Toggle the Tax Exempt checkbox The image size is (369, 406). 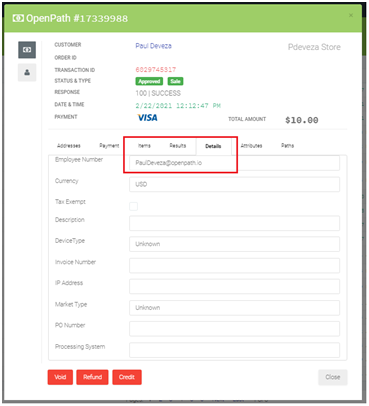point(133,206)
